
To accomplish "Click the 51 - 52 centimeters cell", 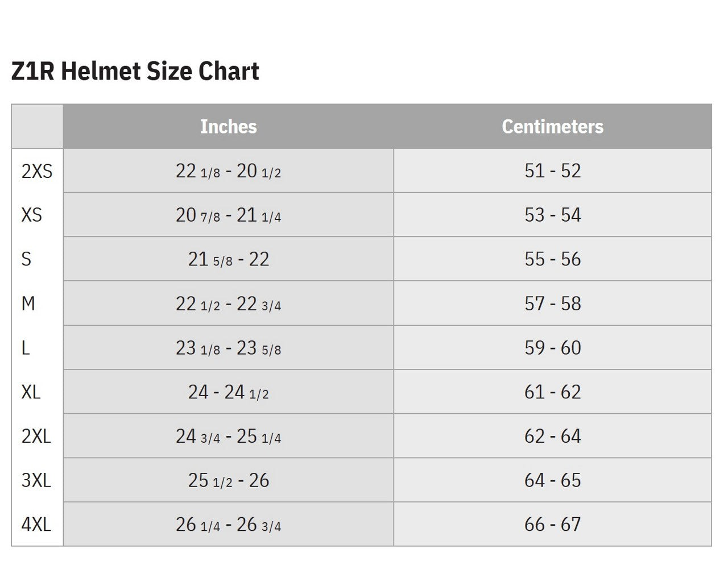I will 552,171.
